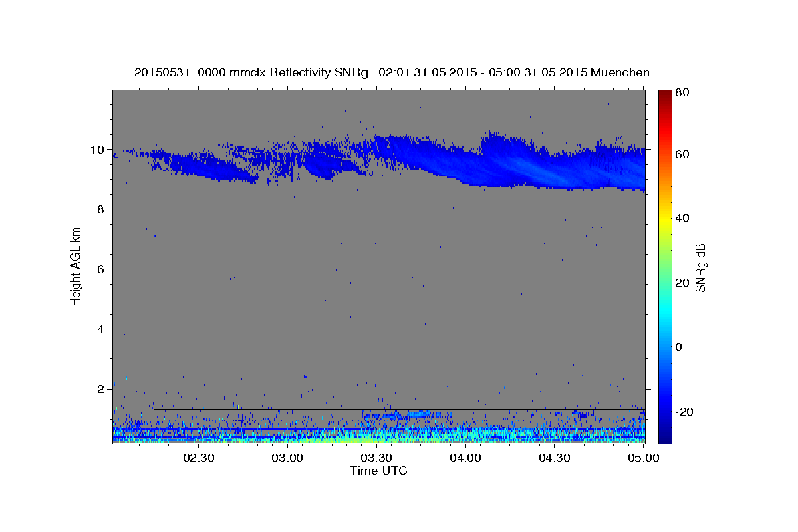Click the colorbar value 40
The width and height of the screenshot is (798, 532).
pos(682,218)
